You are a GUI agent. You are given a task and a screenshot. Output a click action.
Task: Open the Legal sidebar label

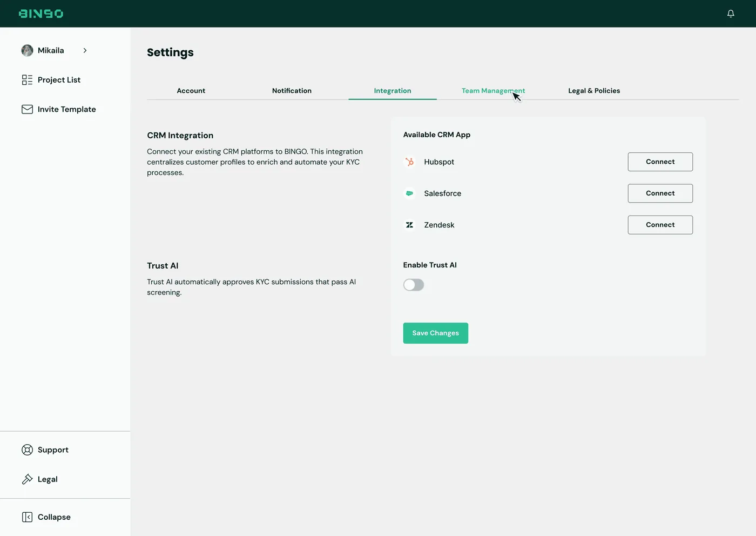pyautogui.click(x=48, y=479)
